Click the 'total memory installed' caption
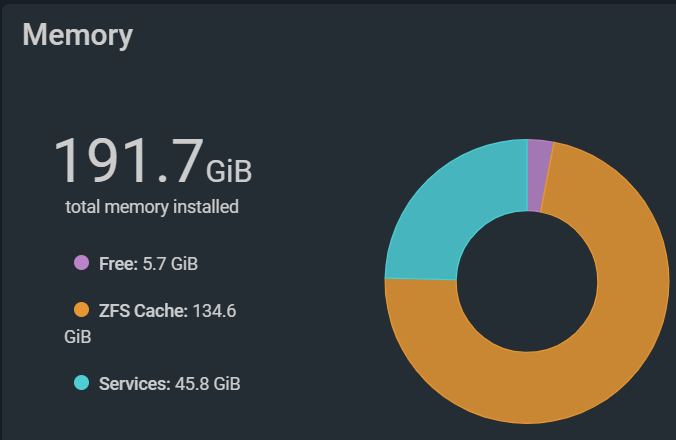The image size is (676, 440). coord(152,207)
